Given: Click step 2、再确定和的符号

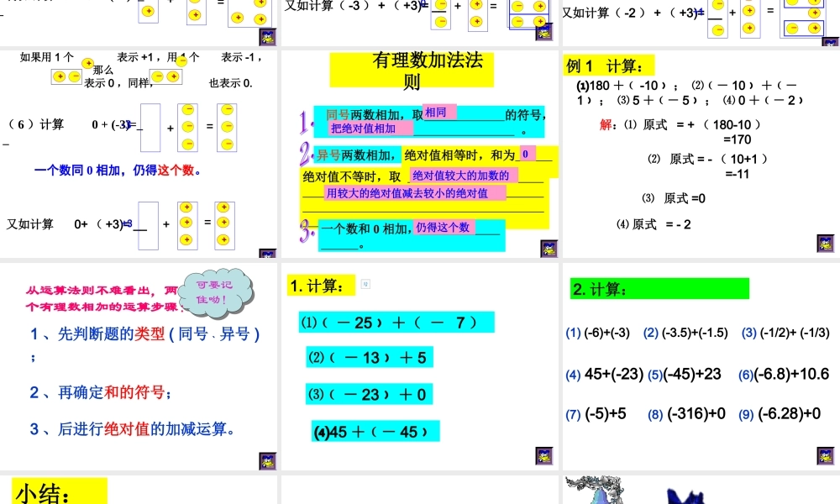Looking at the screenshot, I should pyautogui.click(x=102, y=392).
